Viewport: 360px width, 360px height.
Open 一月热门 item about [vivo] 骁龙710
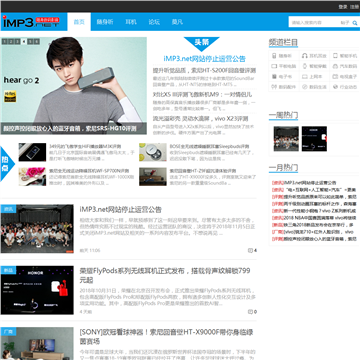(313, 232)
